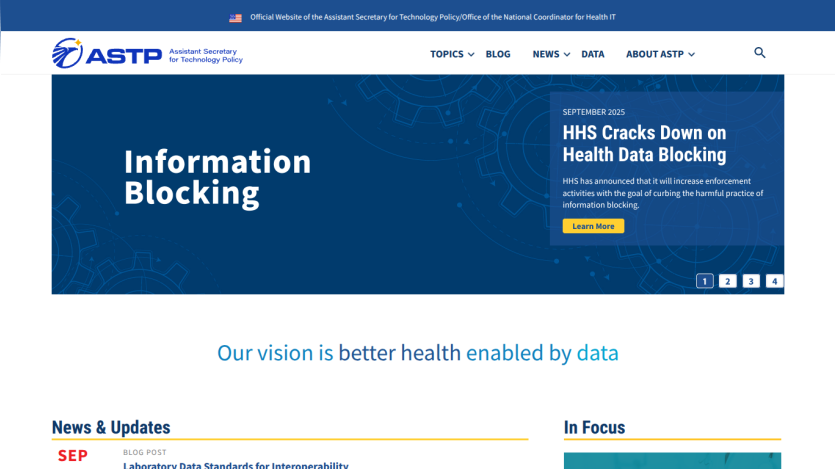835x469 pixels.
Task: Click the US flag icon in banner
Action: tap(235, 18)
